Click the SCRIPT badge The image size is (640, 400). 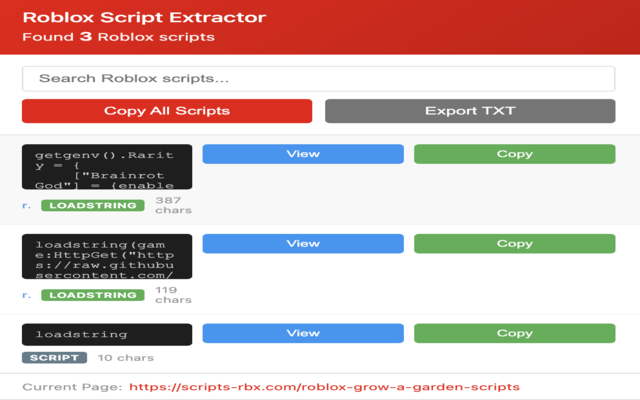(x=54, y=358)
